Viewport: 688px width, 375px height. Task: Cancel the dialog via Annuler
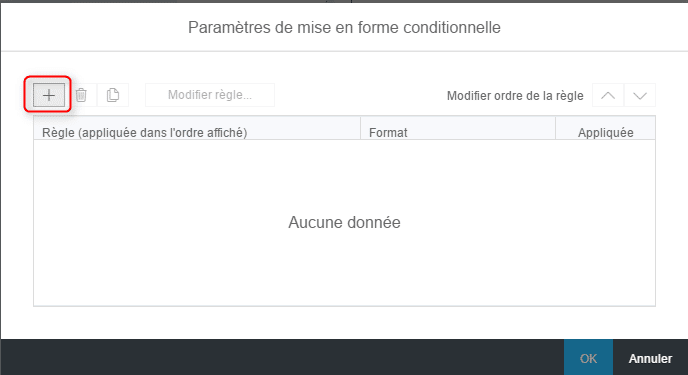click(650, 357)
